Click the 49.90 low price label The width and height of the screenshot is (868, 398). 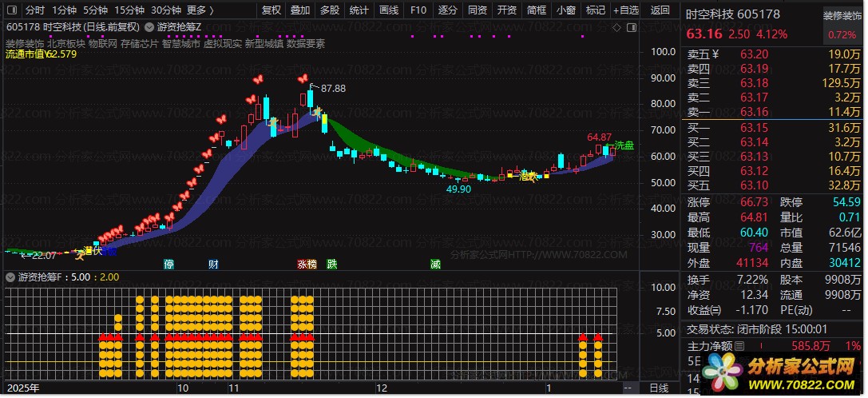pos(458,189)
